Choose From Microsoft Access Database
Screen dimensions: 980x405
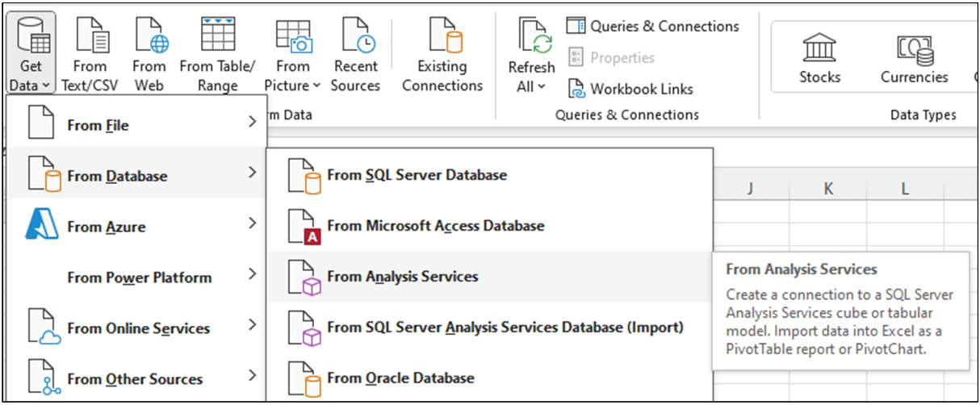click(x=490, y=226)
